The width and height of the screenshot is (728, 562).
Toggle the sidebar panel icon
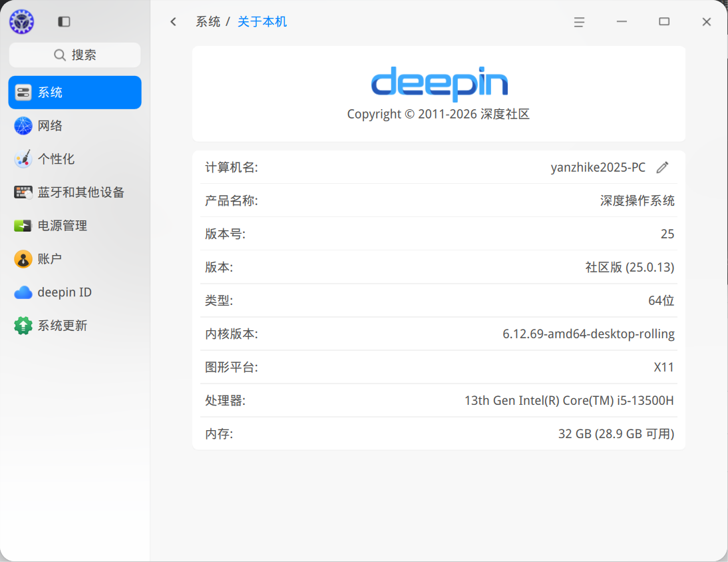click(64, 22)
